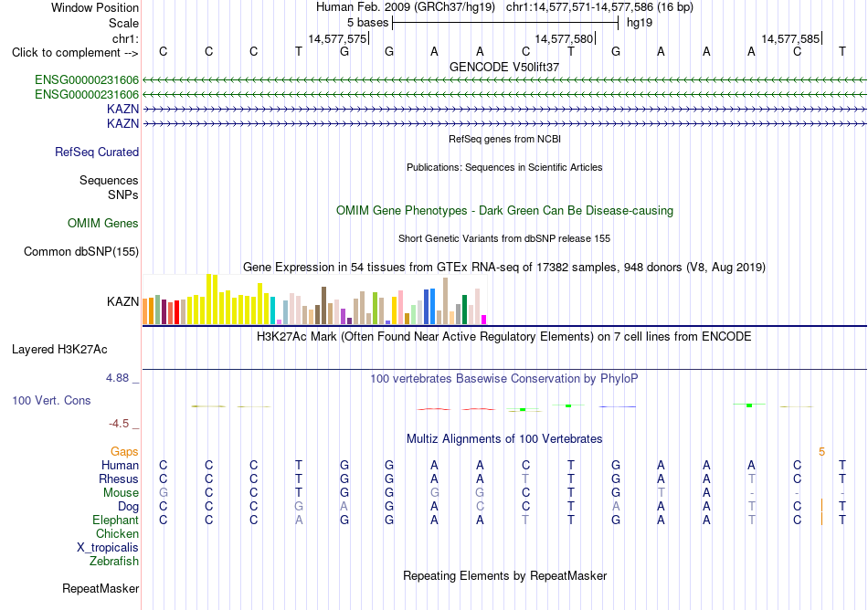Click the magenta last bar in GTEx chart
This screenshot has height=610, width=868.
tap(484, 320)
